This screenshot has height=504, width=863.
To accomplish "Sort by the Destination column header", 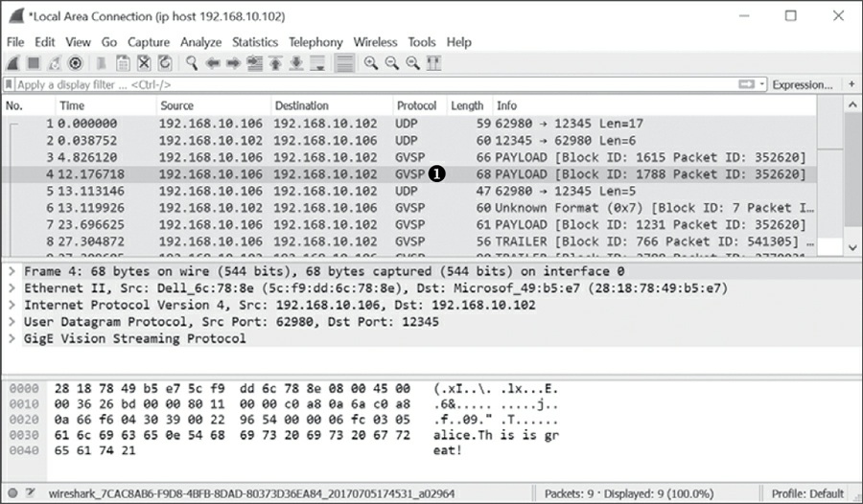I will [332, 105].
